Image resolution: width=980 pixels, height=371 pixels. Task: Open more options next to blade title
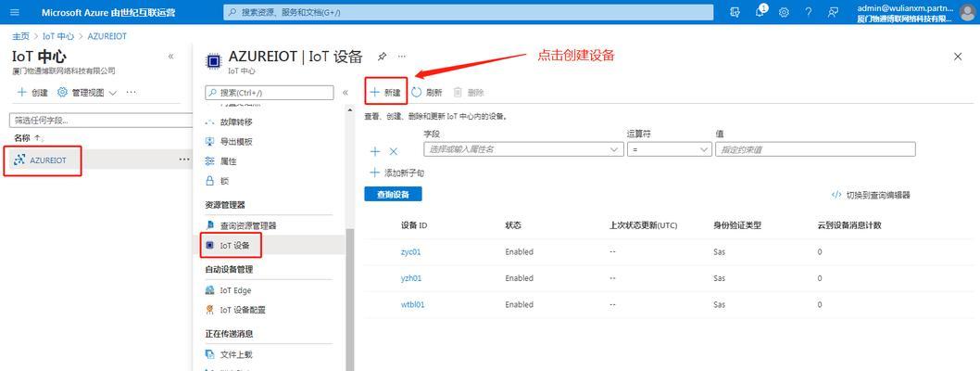pyautogui.click(x=402, y=57)
